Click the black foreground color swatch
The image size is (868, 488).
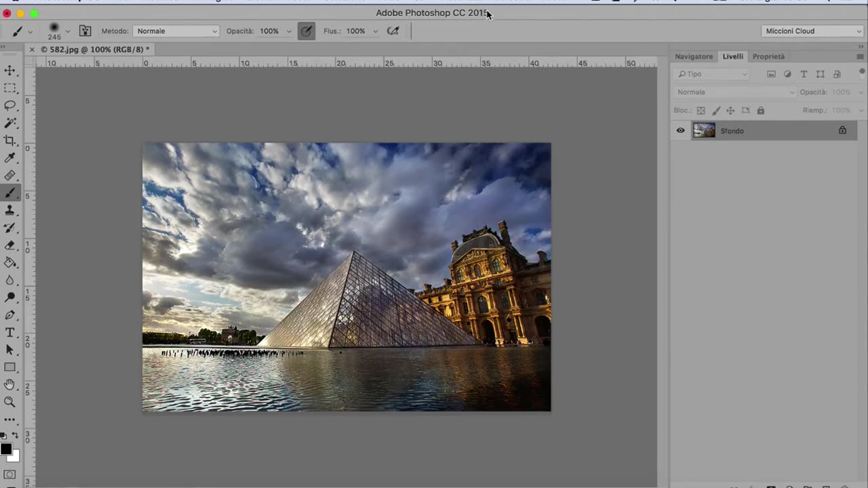point(5,449)
